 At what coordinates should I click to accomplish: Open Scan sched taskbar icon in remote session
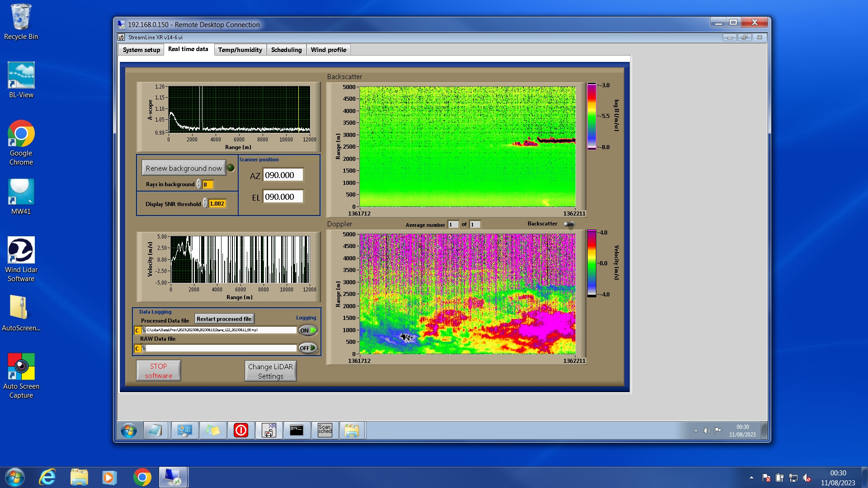click(325, 430)
